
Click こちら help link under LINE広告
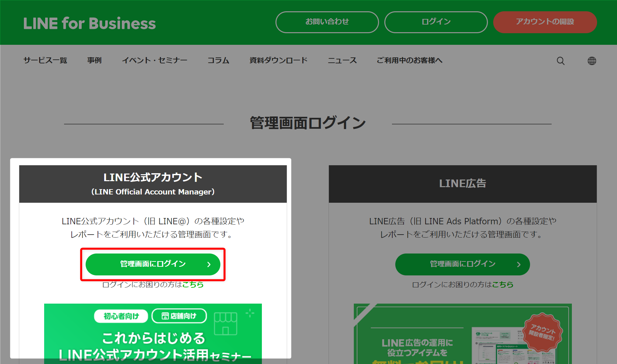pyautogui.click(x=502, y=284)
